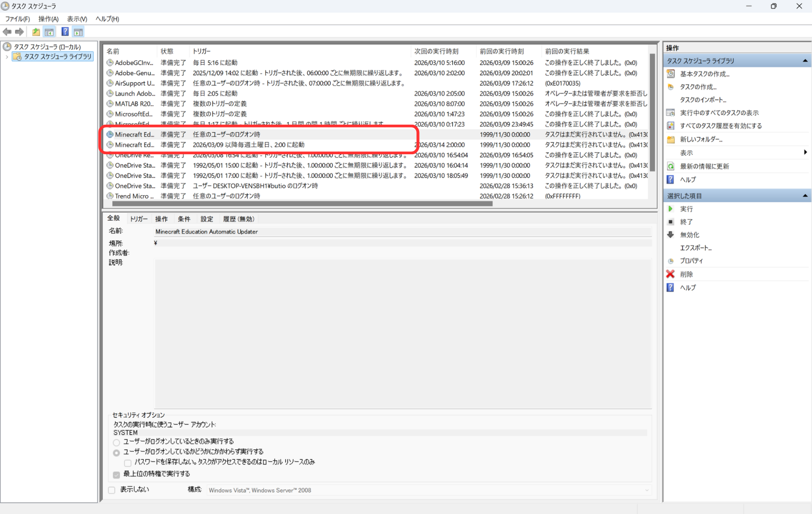The image size is (812, 514).
Task: Click the 基本タスクの作成 (Create Basic Task) icon
Action: click(671, 74)
